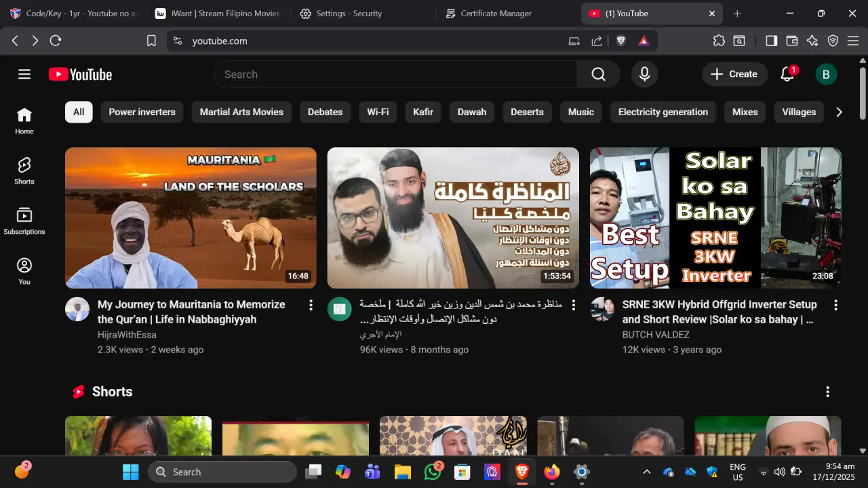Select the Wi-Fi chip
Viewport: 868px width, 488px height.
point(378,112)
